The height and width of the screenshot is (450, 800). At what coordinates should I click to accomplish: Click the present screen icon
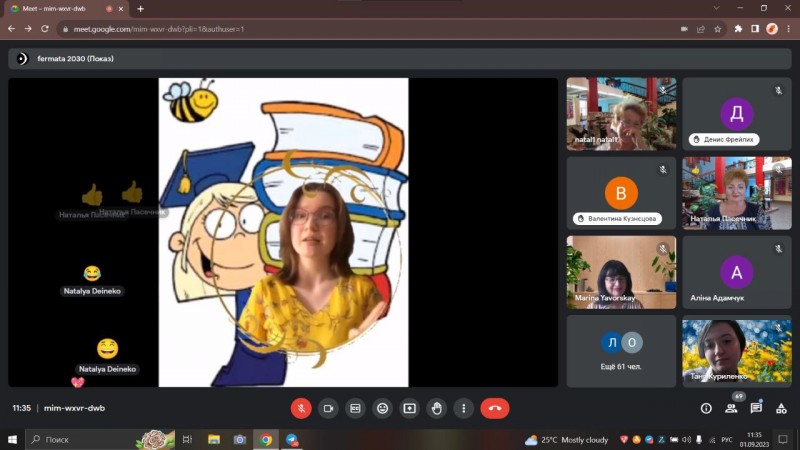click(x=409, y=408)
